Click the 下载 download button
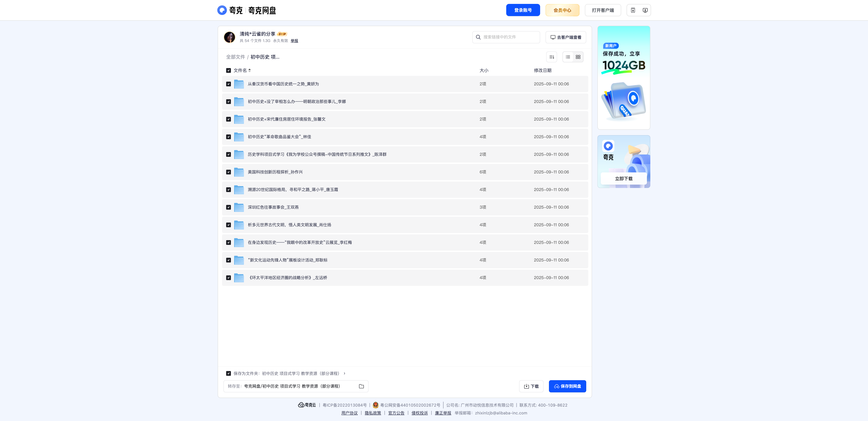This screenshot has width=868, height=421. 531,386
